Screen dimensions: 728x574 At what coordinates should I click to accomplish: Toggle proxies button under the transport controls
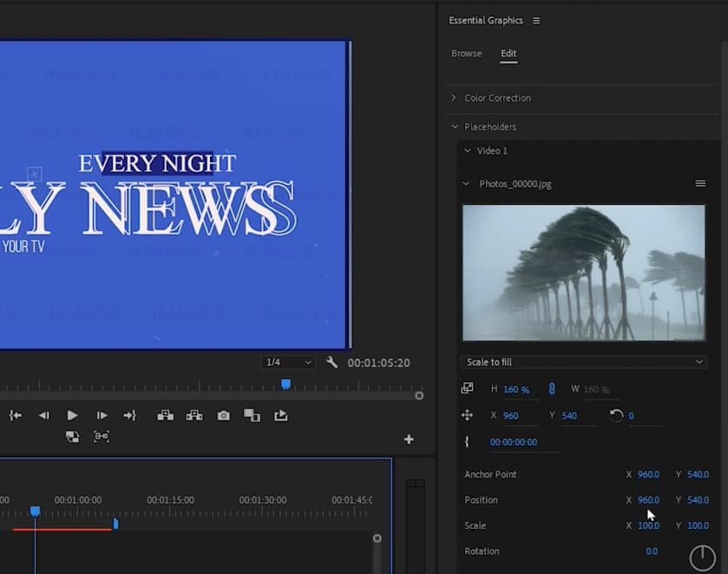tap(72, 437)
